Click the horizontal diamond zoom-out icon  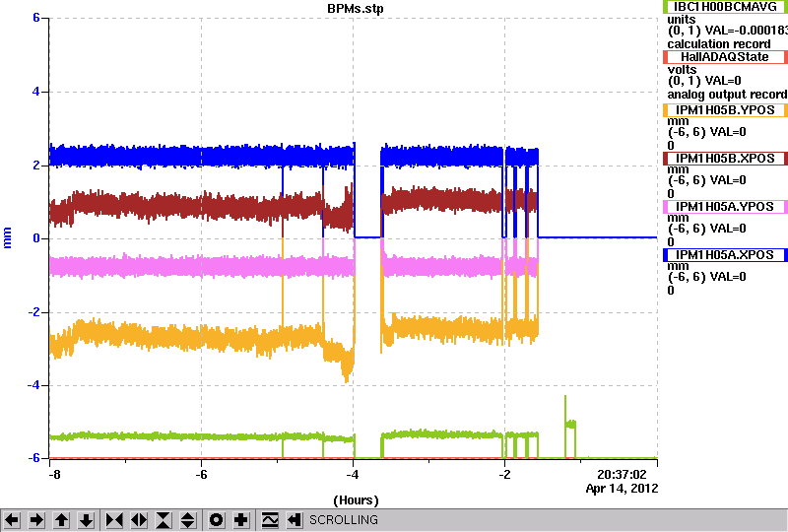tap(139, 520)
